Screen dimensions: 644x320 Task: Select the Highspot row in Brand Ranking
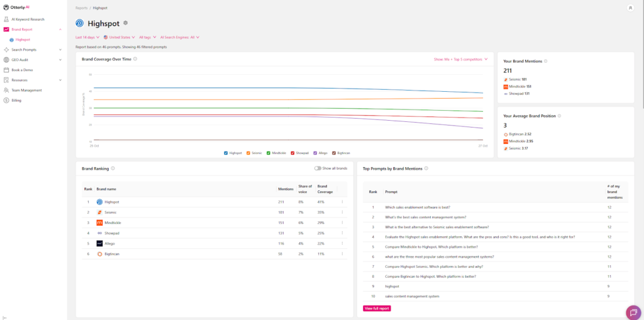(x=112, y=202)
